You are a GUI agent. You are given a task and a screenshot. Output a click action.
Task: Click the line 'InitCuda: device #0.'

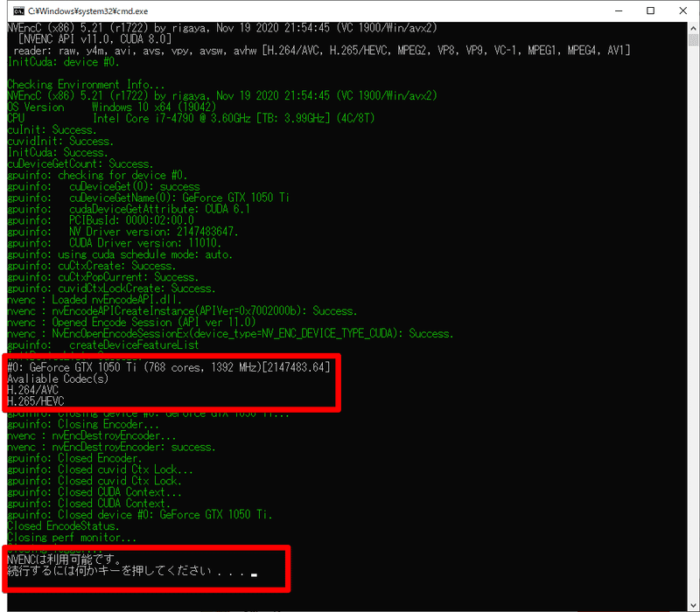63,62
